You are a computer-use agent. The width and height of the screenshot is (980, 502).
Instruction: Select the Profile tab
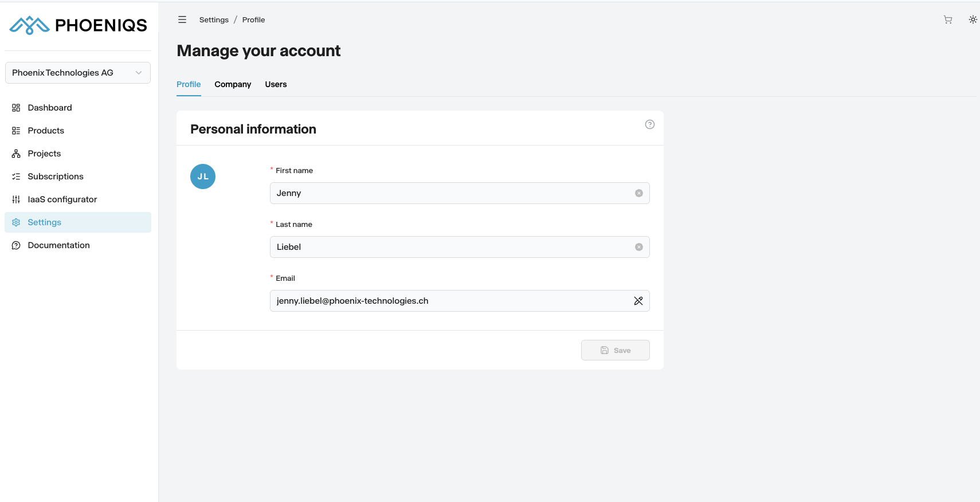coord(189,84)
